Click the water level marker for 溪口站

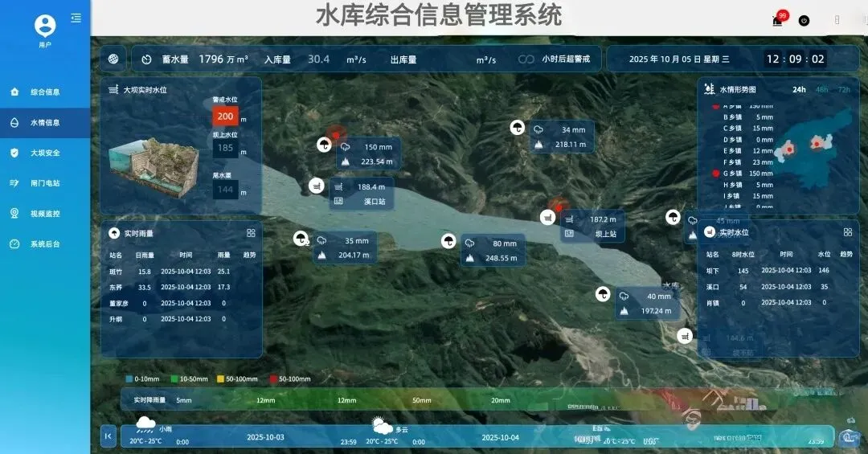click(x=316, y=186)
